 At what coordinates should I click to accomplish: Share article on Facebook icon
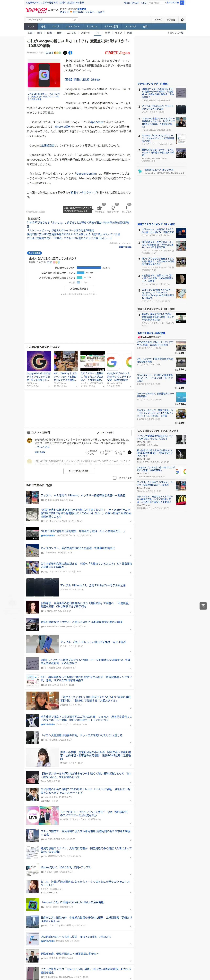[70, 53]
